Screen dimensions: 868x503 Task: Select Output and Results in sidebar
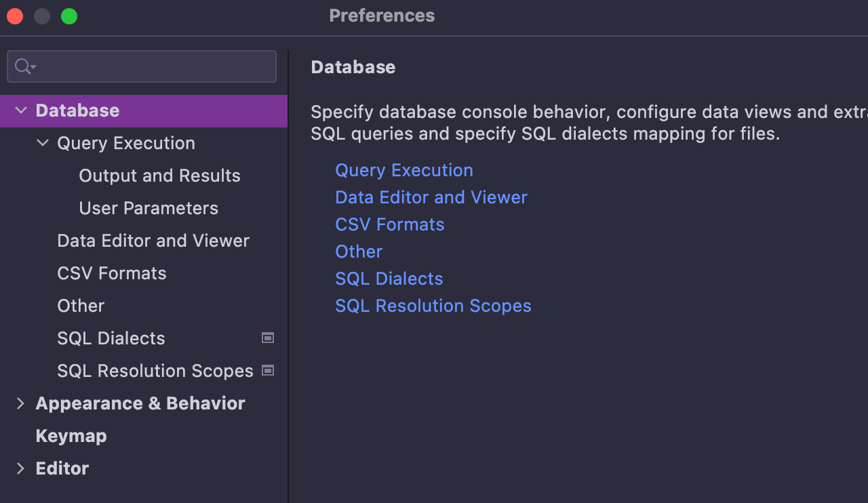[x=159, y=176]
